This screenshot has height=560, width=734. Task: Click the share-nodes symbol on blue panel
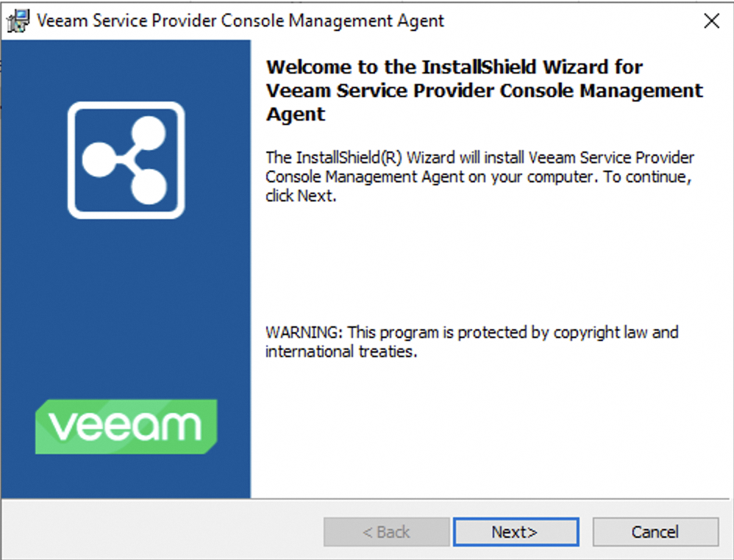tap(124, 161)
